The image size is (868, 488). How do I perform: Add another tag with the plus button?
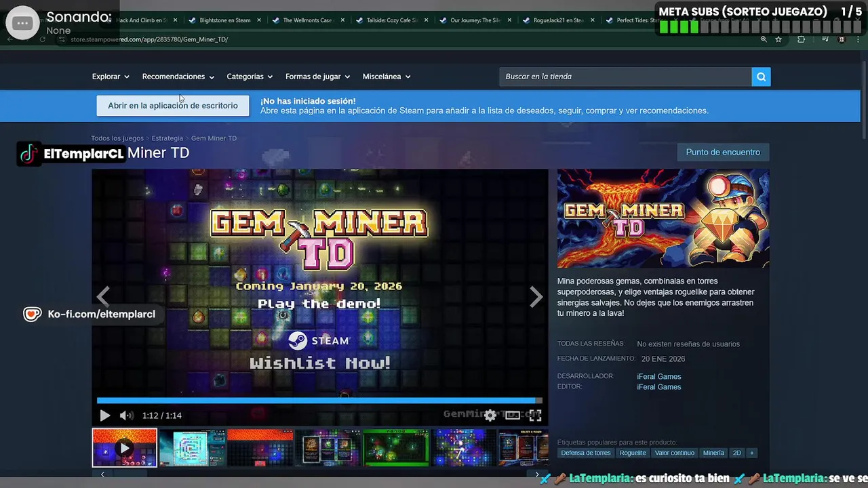751,453
